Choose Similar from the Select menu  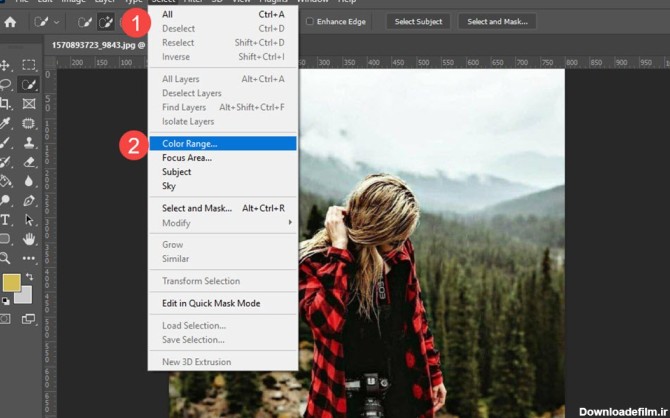pos(223,259)
